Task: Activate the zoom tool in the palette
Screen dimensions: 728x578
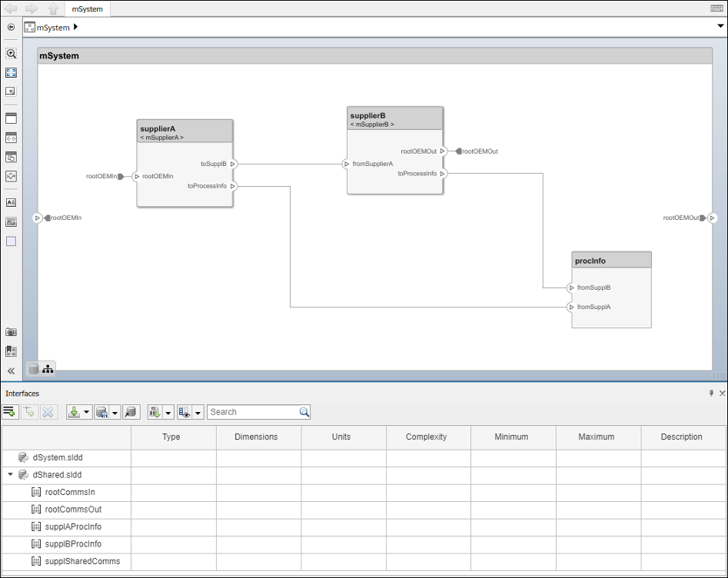Action: pyautogui.click(x=11, y=54)
